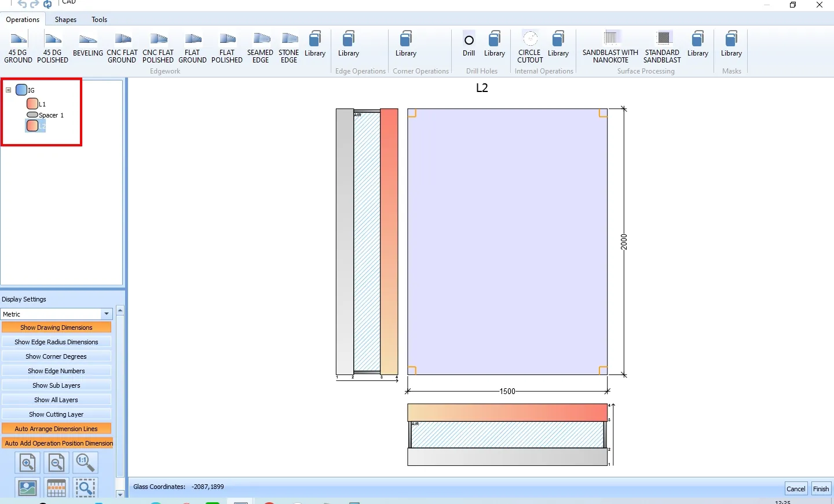Select layer L2 in the tree

(36, 126)
